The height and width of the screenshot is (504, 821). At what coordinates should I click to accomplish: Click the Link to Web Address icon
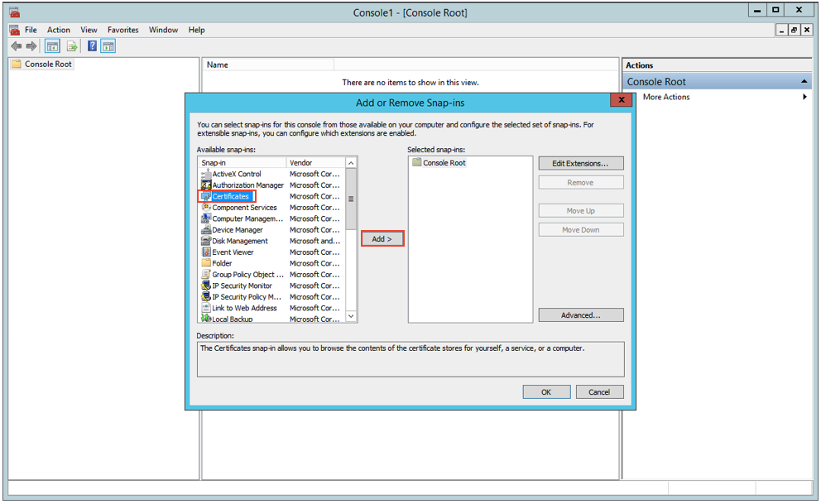[x=206, y=308]
